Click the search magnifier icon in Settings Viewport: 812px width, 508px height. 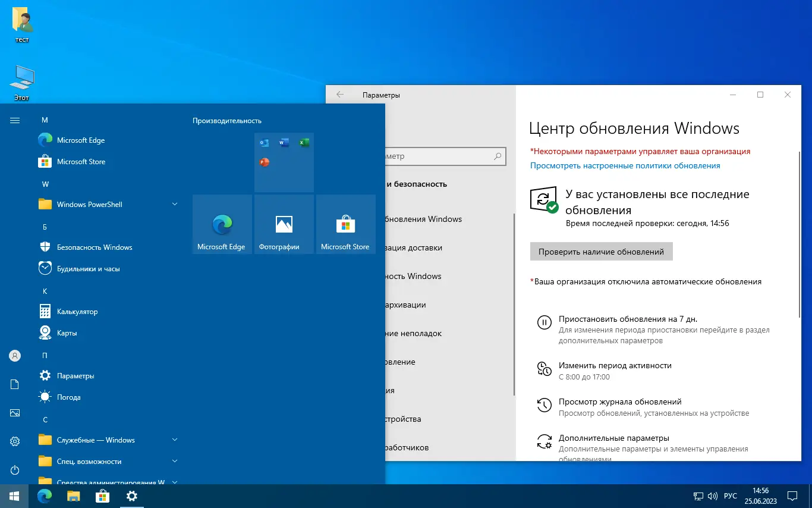[498, 156]
